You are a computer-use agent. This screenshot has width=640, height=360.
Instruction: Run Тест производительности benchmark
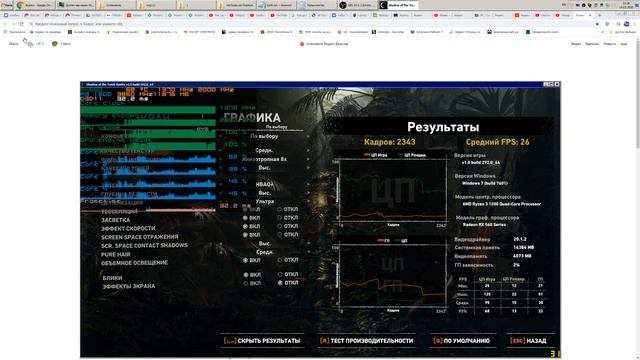[x=366, y=340]
